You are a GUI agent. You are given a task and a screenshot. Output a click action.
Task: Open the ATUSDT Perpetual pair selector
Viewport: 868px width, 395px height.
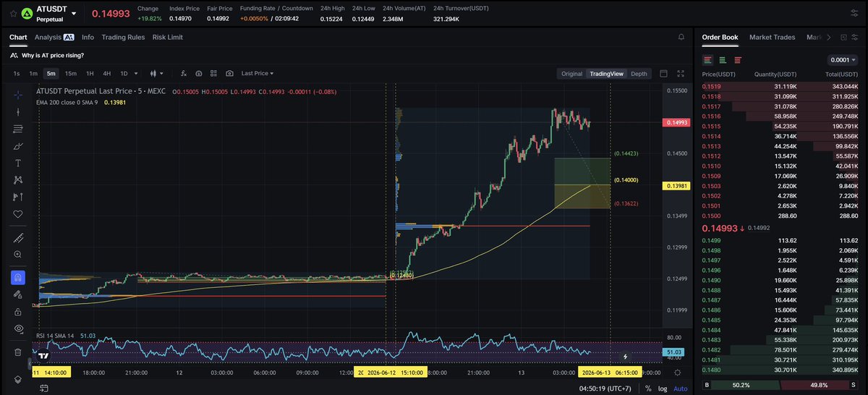pos(56,13)
